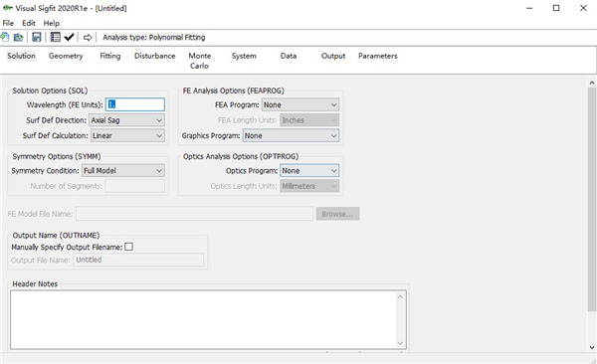Switch to the Geometry tab
The height and width of the screenshot is (364, 597).
tap(66, 56)
